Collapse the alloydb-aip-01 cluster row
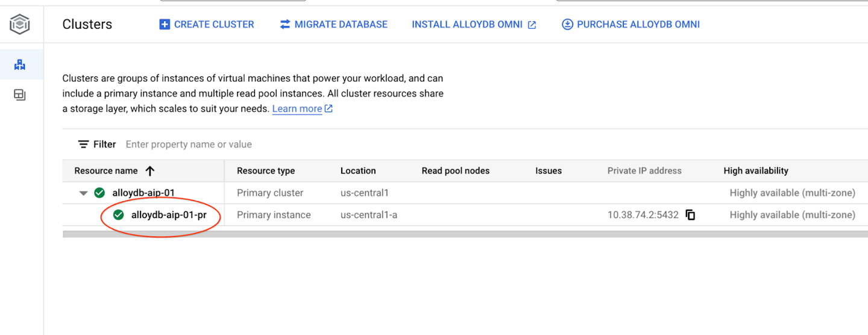868x335 pixels. point(83,193)
